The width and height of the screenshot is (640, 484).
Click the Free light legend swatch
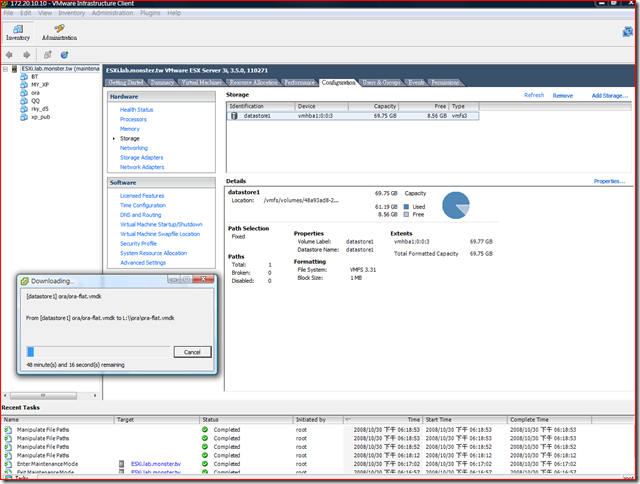[406, 215]
